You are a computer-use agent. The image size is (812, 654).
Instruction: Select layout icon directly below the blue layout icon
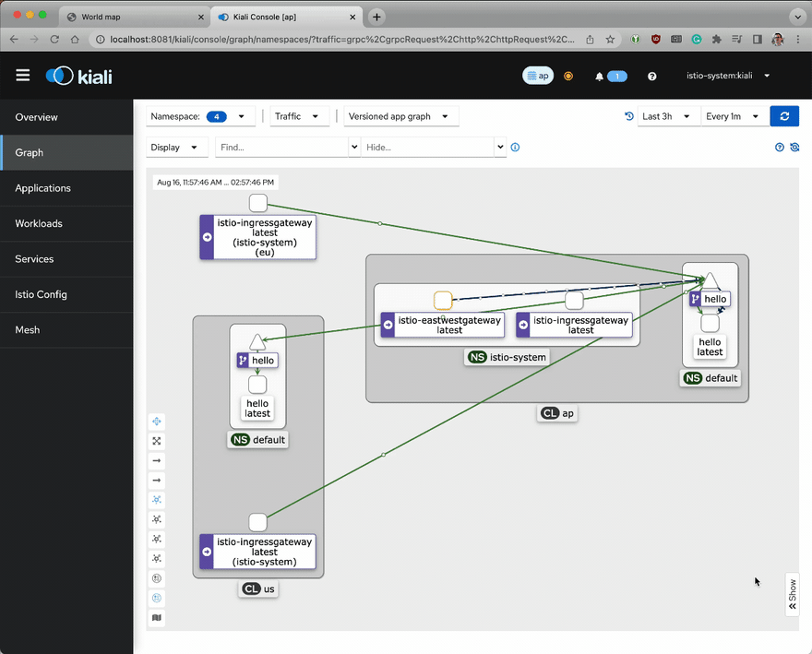point(156,519)
